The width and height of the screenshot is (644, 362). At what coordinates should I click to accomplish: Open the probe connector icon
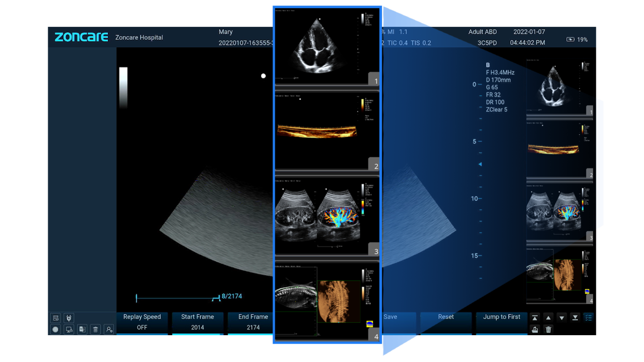pyautogui.click(x=69, y=317)
